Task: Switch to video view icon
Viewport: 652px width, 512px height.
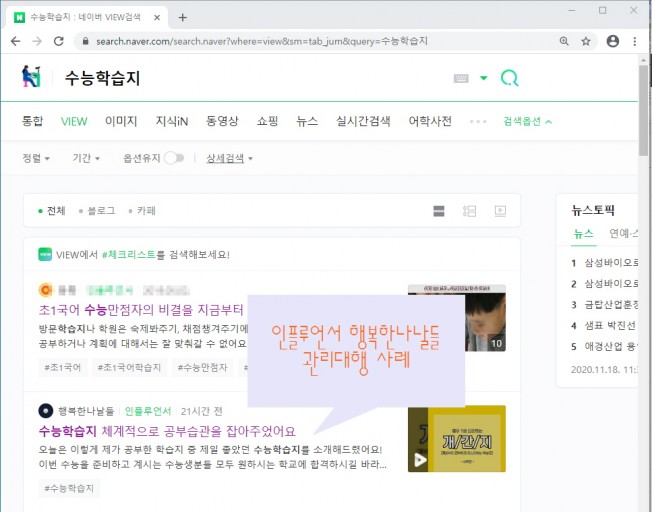Action: (500, 211)
